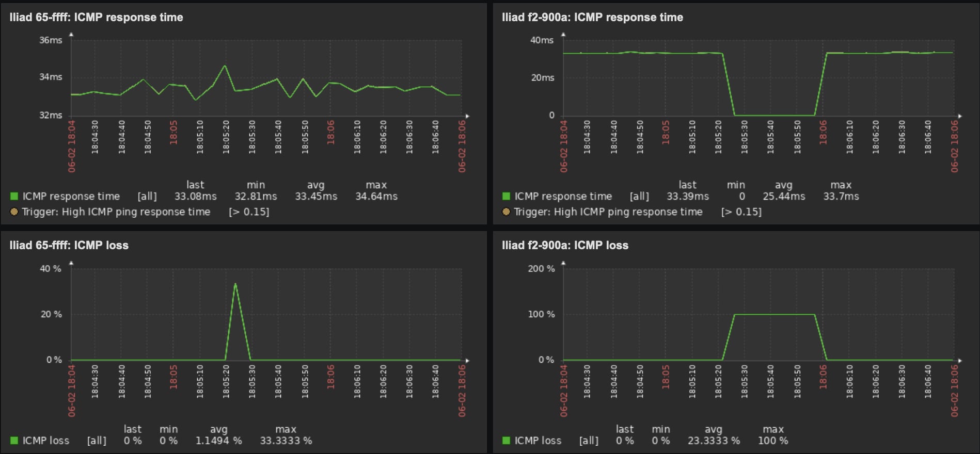Click the avg 25.44ms value in Iliad f2-900a legend
The image size is (980, 454).
[x=783, y=196]
